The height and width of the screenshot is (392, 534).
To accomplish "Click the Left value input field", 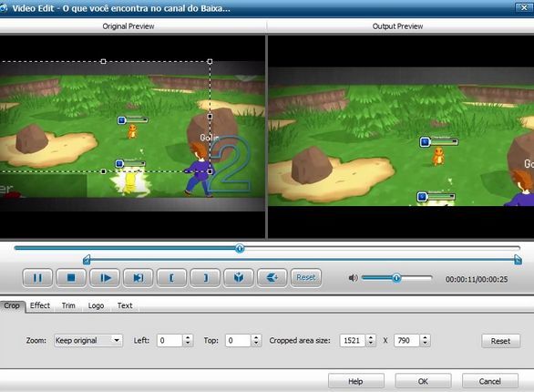I will click(x=169, y=340).
